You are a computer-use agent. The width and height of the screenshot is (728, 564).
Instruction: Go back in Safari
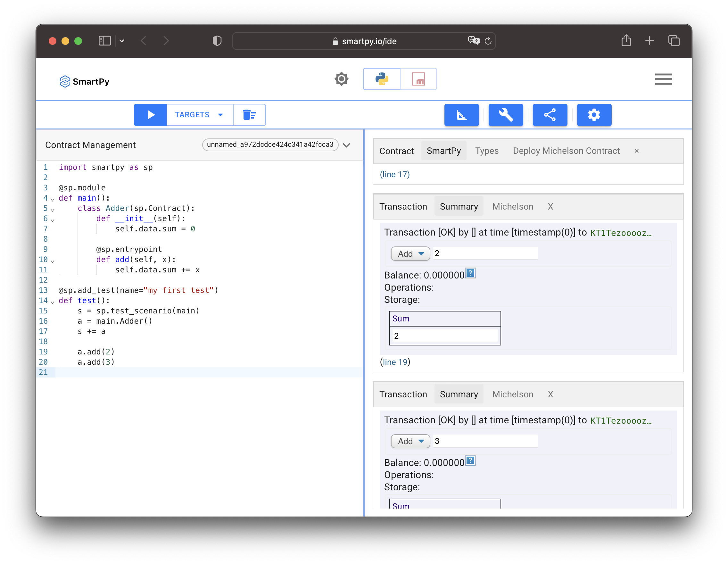tap(143, 41)
